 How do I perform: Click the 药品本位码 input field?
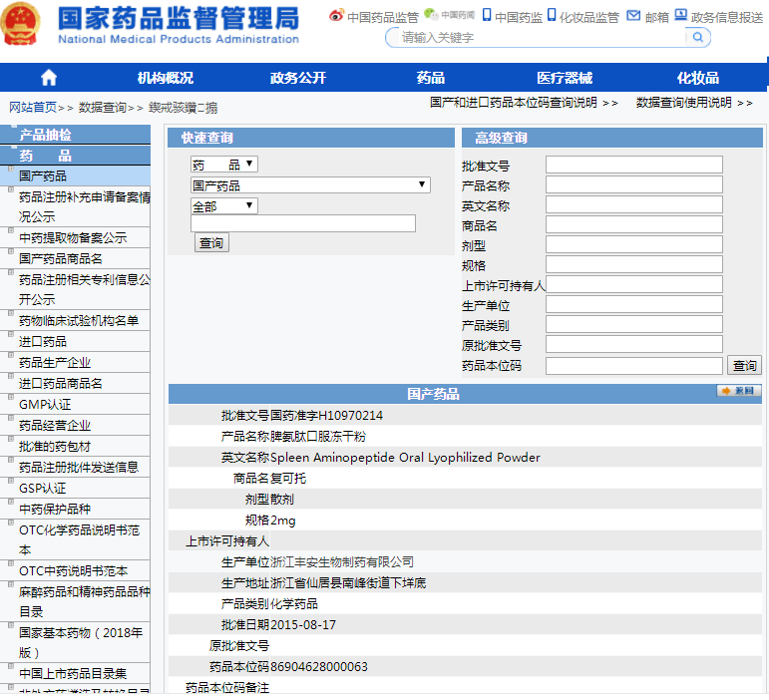click(634, 366)
